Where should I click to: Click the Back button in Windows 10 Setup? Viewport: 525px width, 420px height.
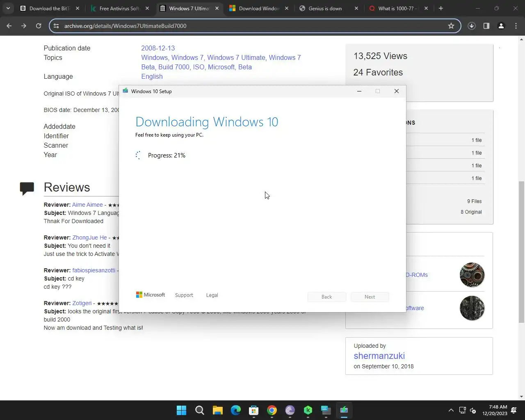tap(327, 297)
